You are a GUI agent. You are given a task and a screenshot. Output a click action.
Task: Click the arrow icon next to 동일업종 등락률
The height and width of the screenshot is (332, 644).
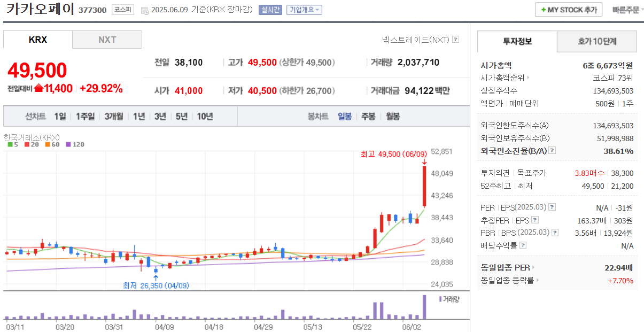click(x=538, y=280)
